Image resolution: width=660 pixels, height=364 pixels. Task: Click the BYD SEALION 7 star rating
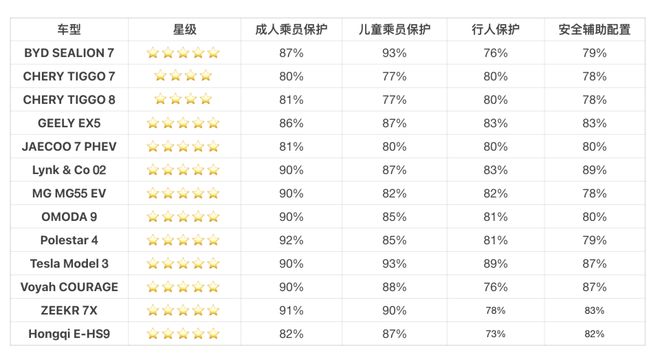point(183,53)
